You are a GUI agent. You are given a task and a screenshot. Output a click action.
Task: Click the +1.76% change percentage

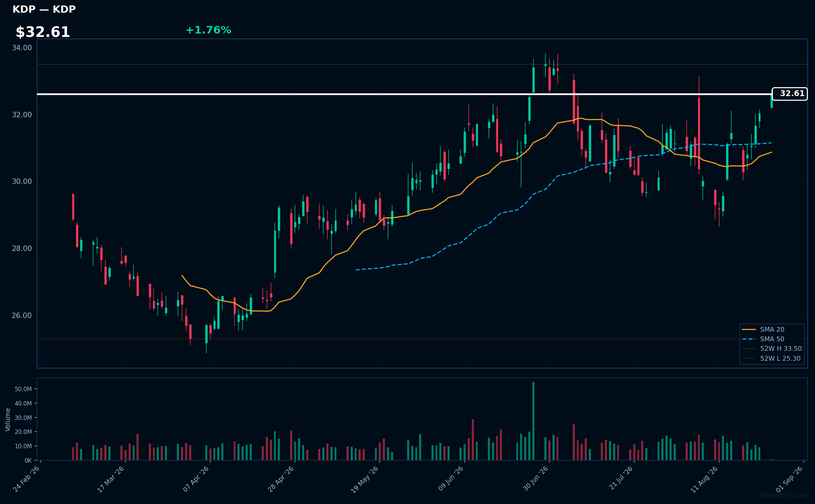coord(208,30)
